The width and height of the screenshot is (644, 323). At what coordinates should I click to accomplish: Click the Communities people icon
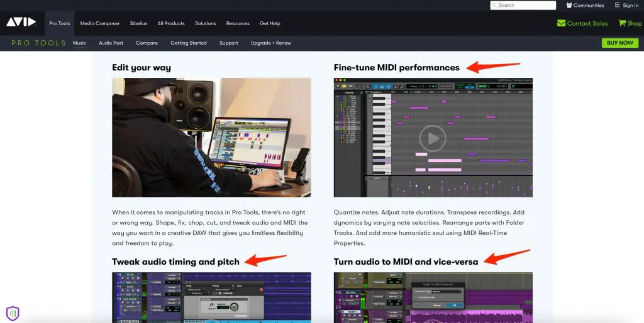click(569, 5)
